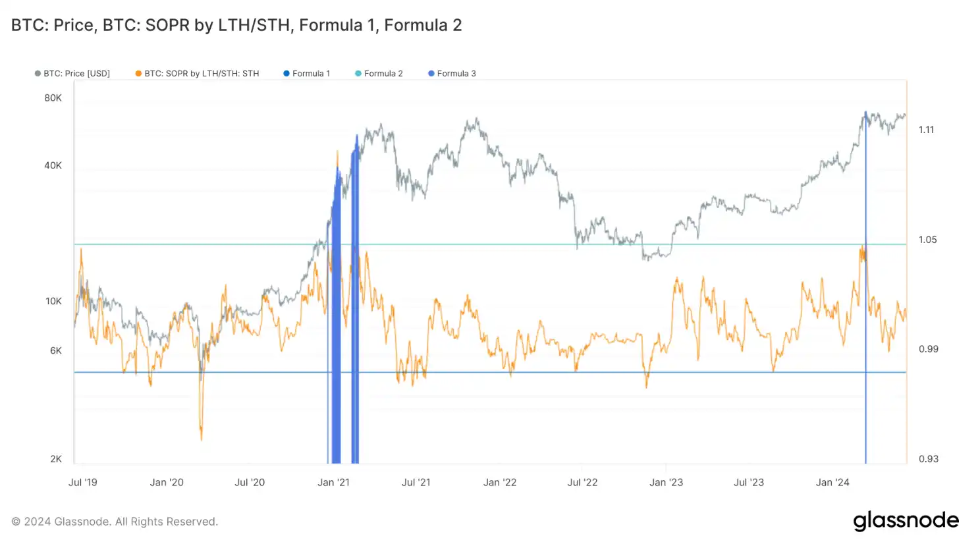Click the teal horizontal Formula 2 line
Image resolution: width=980 pixels, height=544 pixels.
(x=490, y=244)
